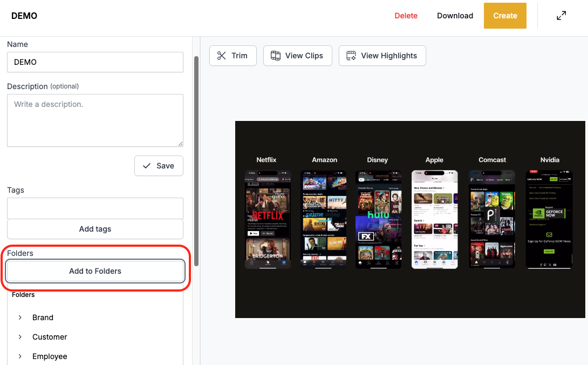The height and width of the screenshot is (365, 588).
Task: Expand the video with the fullscreen arrows icon
Action: point(561,16)
